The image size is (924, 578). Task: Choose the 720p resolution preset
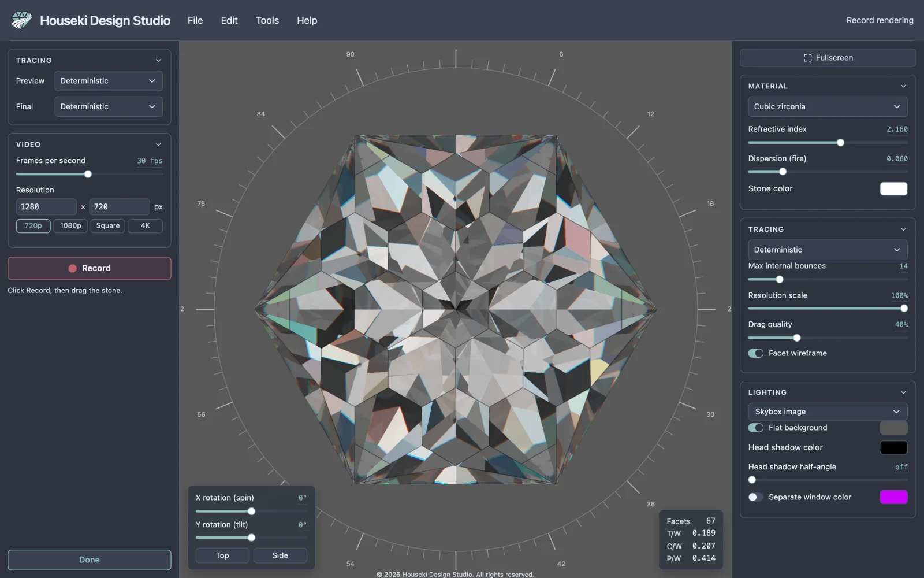[33, 226]
